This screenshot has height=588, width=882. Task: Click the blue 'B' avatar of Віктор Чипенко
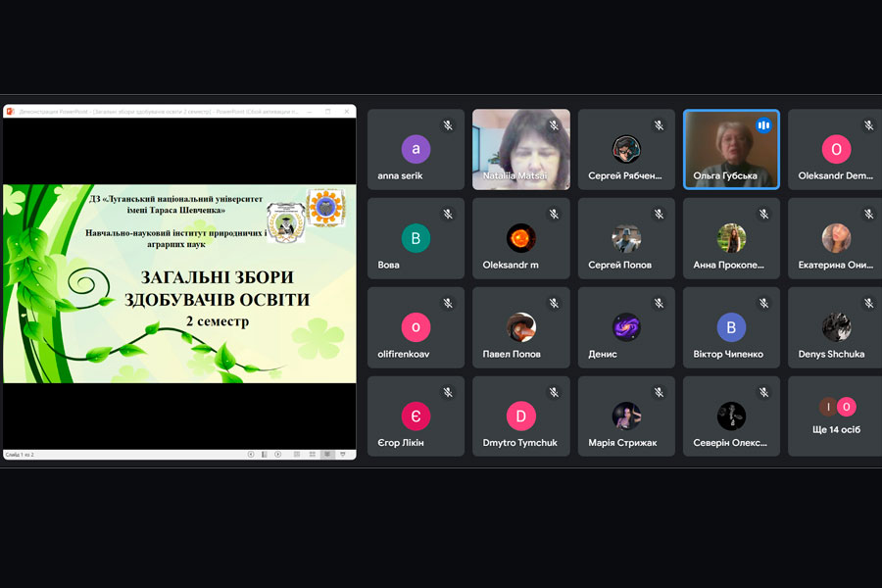tap(731, 327)
